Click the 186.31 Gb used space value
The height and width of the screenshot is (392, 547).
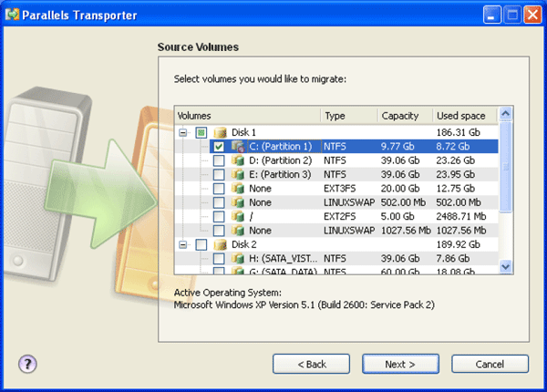(459, 132)
